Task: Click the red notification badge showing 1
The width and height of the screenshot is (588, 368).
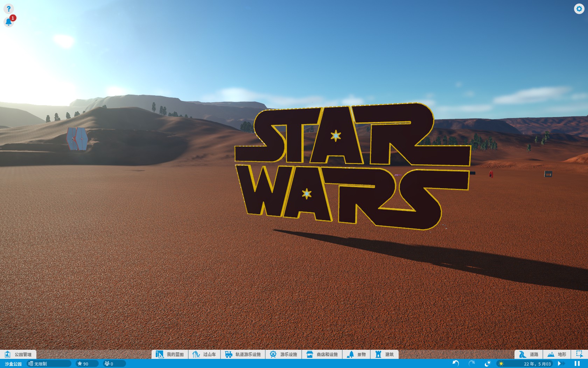Action: click(x=13, y=18)
